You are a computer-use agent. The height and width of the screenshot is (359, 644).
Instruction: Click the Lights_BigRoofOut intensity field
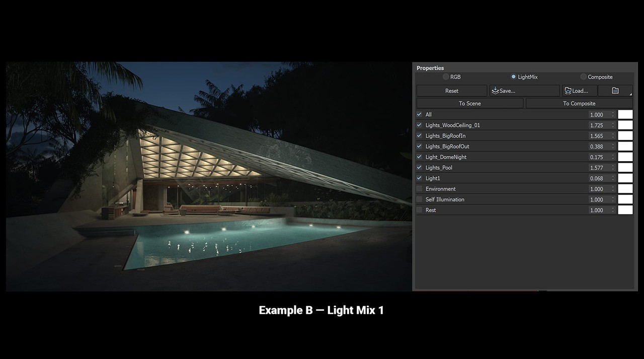pyautogui.click(x=599, y=147)
